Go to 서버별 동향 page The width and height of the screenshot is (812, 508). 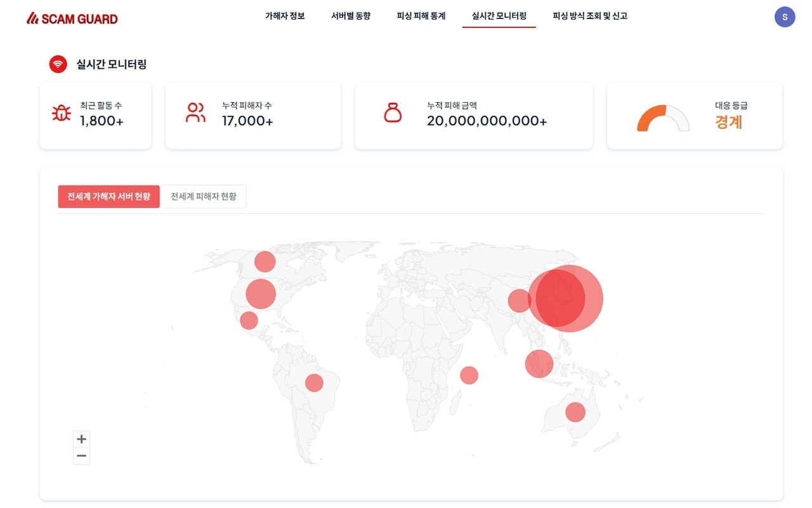(x=351, y=16)
